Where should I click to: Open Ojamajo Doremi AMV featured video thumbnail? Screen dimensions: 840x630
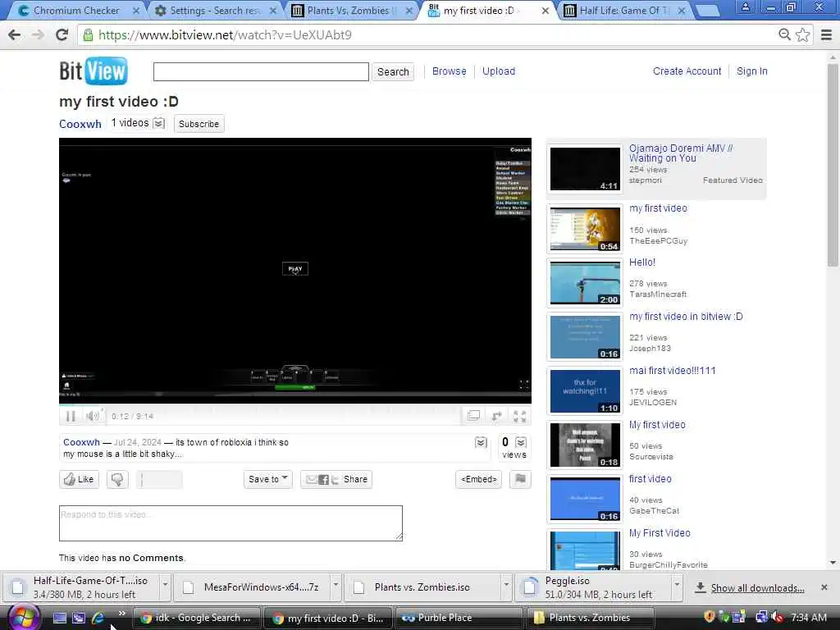pos(585,168)
